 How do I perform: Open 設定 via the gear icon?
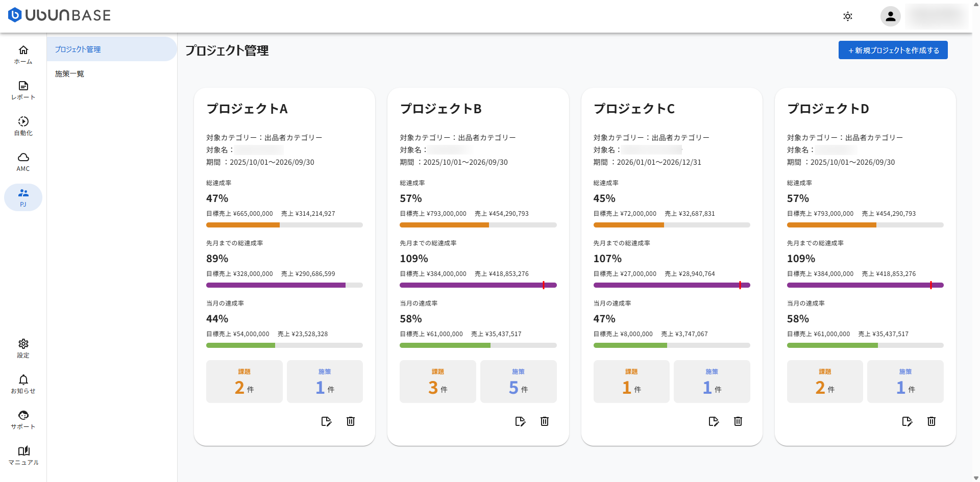[x=23, y=348]
